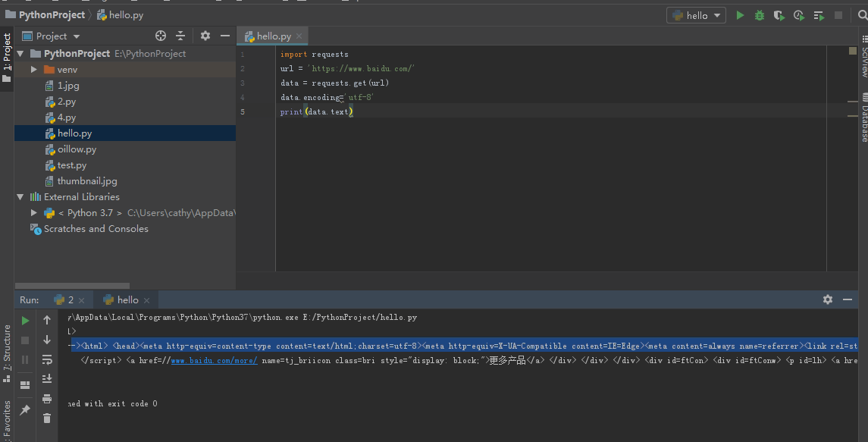Screen dimensions: 868x442
Task: Click line number 3 in gutter
Action: [243, 83]
